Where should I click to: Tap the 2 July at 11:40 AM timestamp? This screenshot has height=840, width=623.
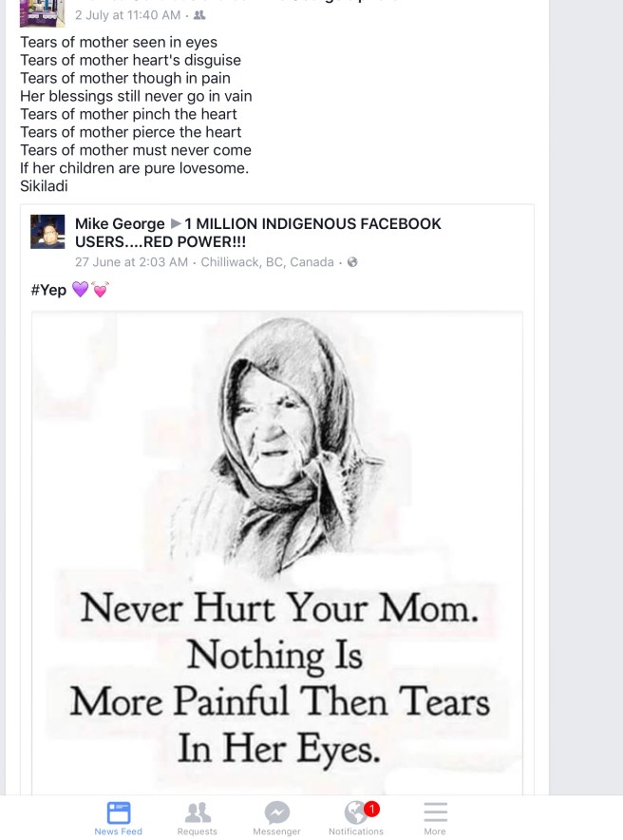point(128,15)
